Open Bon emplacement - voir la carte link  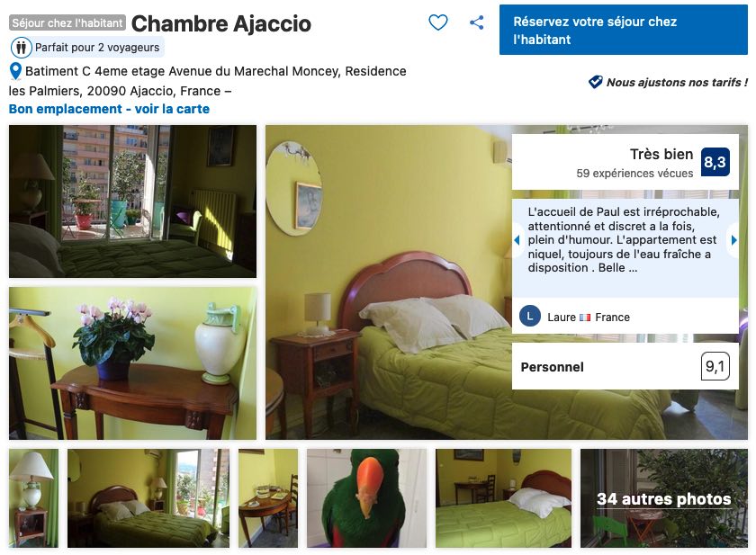click(x=109, y=109)
